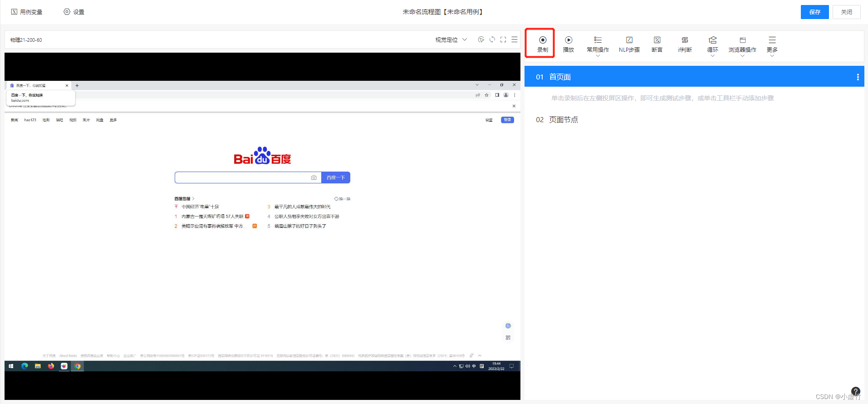Click the taskbar notification center icon

click(511, 366)
